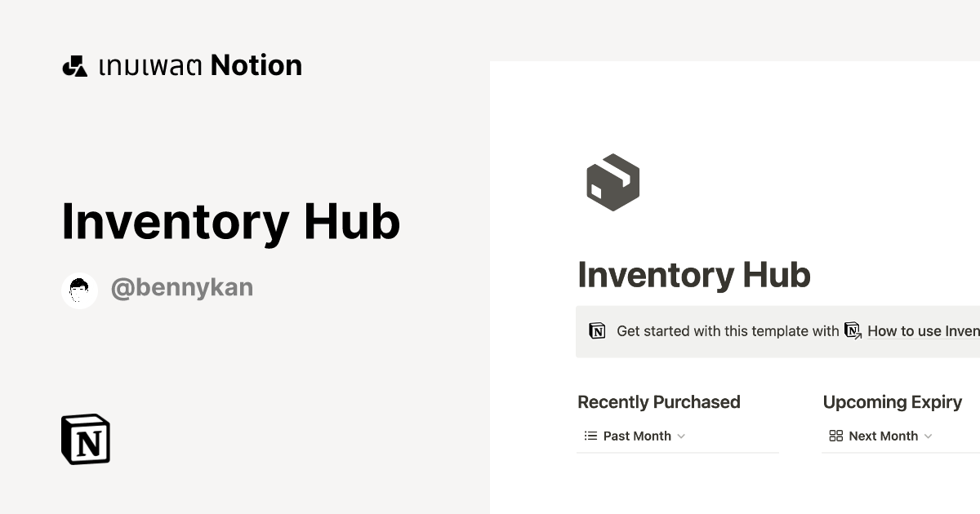Expand the Past Month view dropdown
Viewport: 980px width, 514px height.
click(x=682, y=436)
